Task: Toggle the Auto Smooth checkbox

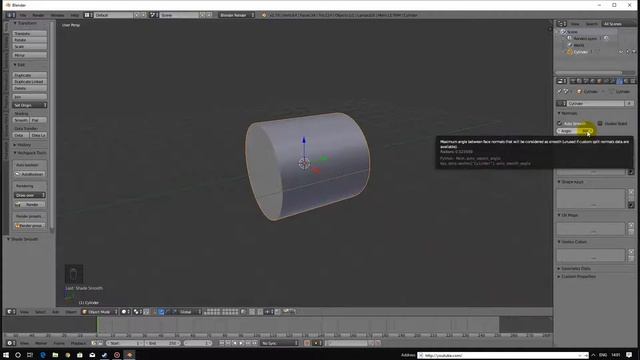Action: click(x=560, y=123)
